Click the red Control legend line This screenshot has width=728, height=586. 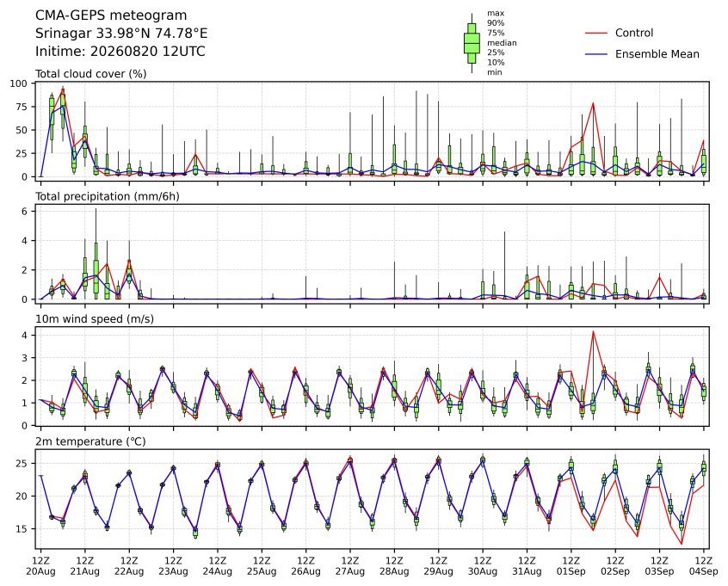[596, 33]
